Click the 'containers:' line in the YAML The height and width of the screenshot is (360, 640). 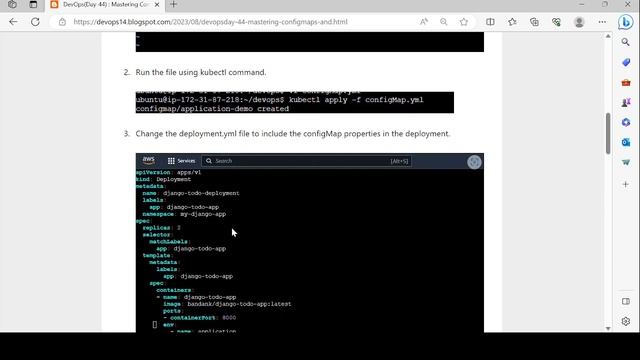[x=175, y=290]
